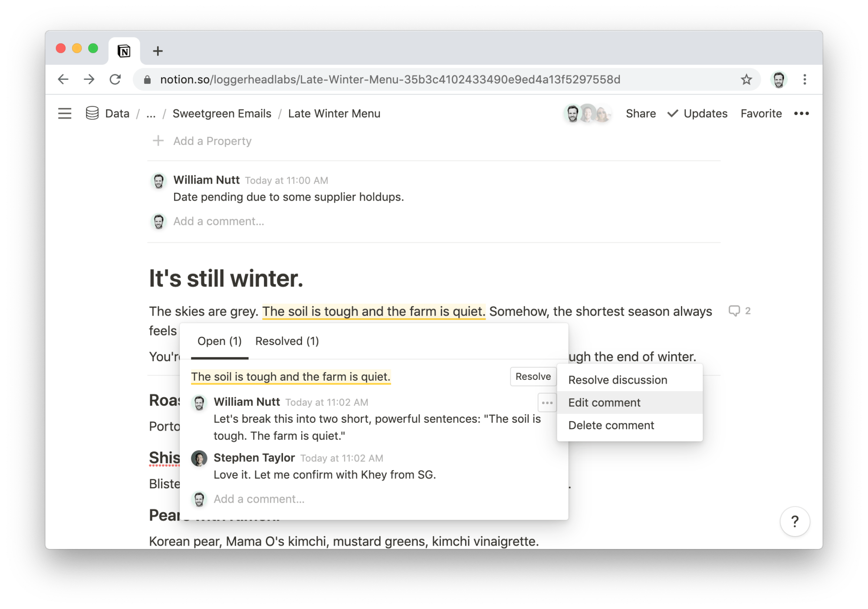Click the browser back arrow
868x609 pixels.
63,79
